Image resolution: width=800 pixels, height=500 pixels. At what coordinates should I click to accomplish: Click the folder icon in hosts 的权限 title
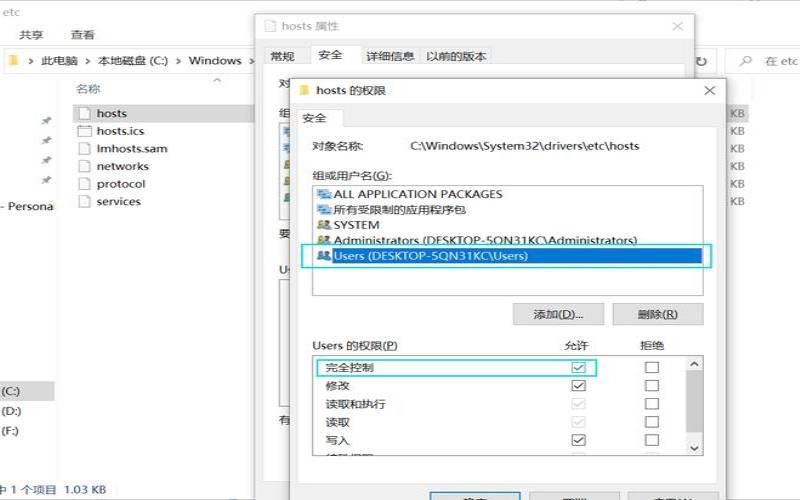[x=305, y=90]
